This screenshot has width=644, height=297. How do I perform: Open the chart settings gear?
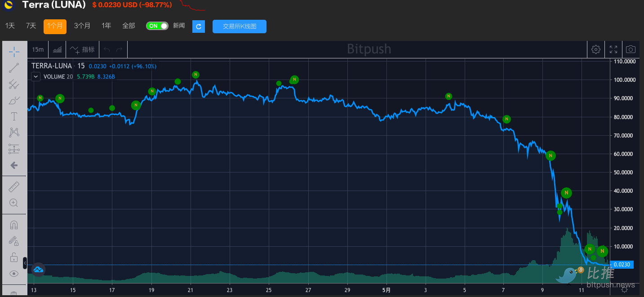(x=595, y=49)
